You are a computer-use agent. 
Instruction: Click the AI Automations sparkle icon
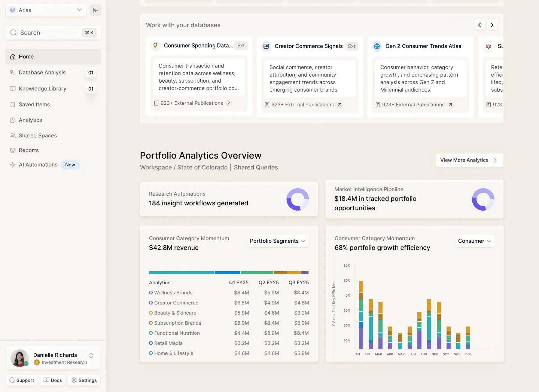[x=13, y=165]
